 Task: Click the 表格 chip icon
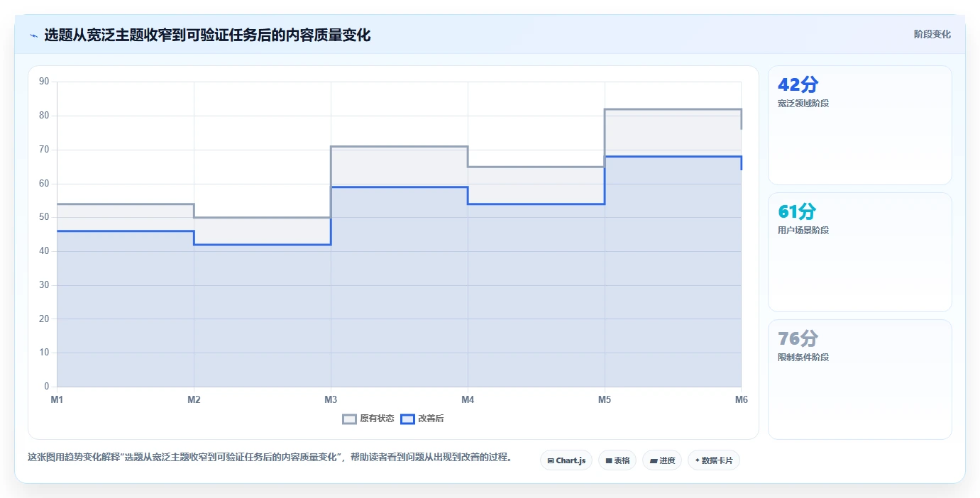609,461
